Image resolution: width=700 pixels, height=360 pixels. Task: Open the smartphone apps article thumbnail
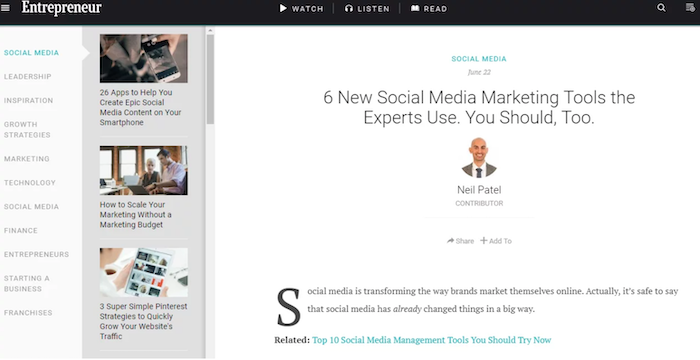point(144,59)
